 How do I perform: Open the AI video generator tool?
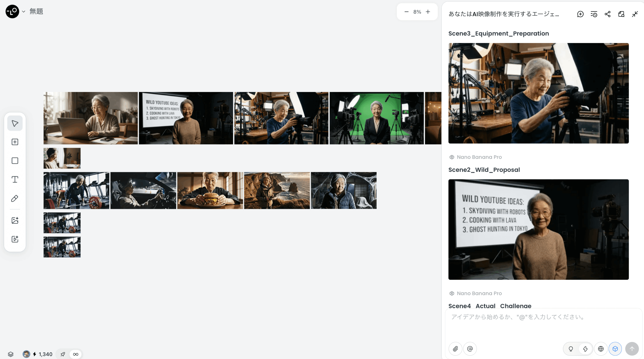15,239
